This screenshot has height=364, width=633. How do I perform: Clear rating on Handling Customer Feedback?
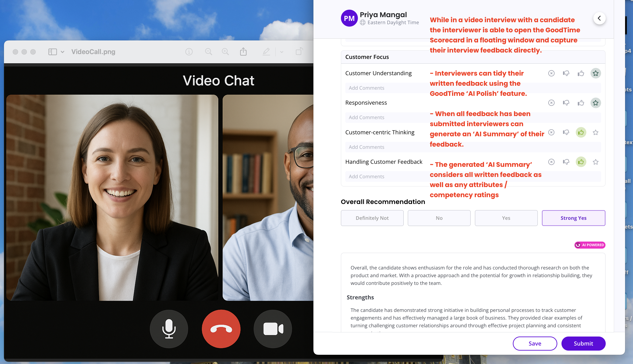pos(551,162)
